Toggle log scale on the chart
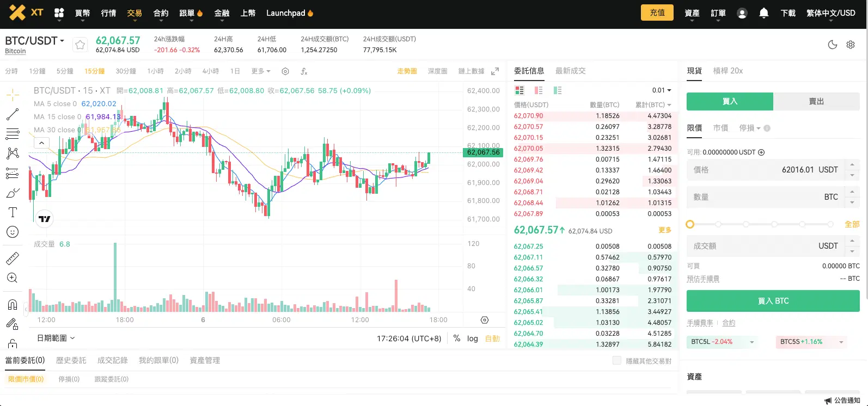Viewport: 868px width, 406px height. (472, 339)
